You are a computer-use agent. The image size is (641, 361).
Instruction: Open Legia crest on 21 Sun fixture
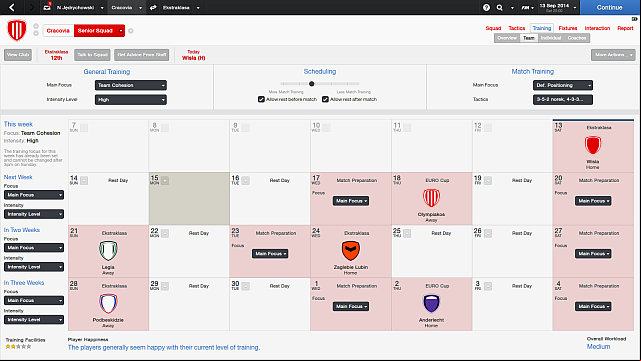coord(108,250)
